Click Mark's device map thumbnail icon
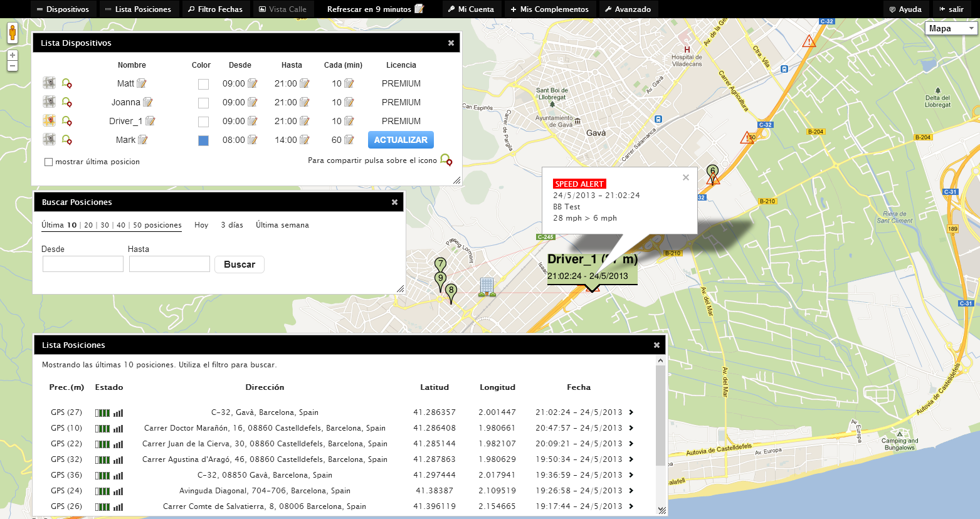The height and width of the screenshot is (519, 980). (x=49, y=139)
